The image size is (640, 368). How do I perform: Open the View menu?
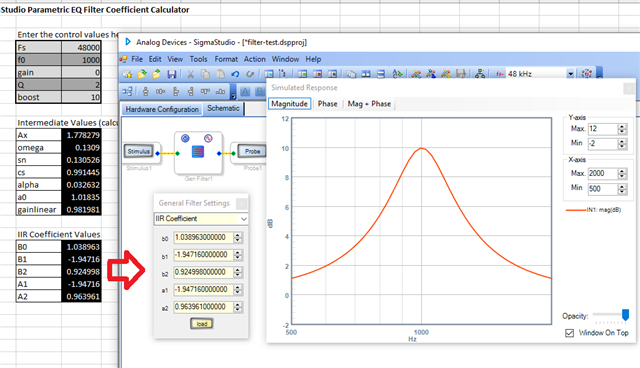175,59
